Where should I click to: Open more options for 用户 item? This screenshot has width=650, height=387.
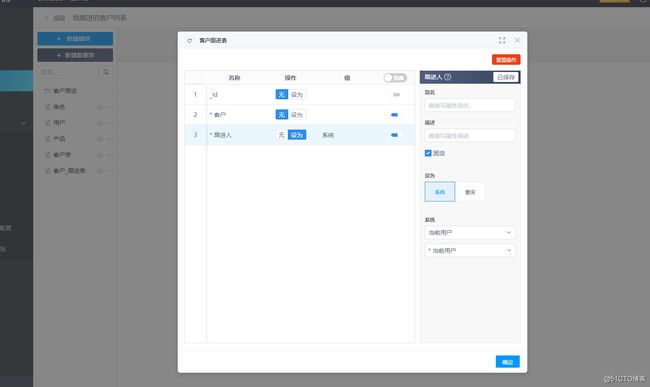pyautogui.click(x=110, y=123)
